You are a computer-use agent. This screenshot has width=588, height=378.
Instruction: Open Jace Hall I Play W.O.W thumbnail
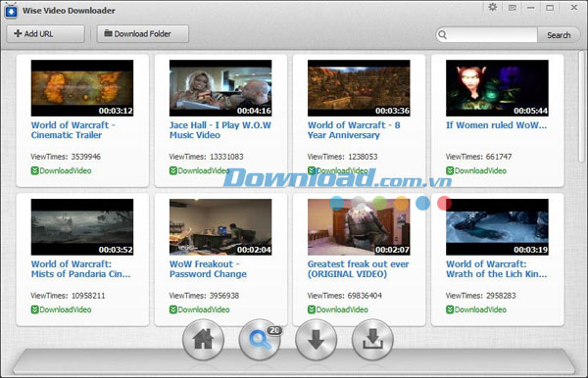220,88
